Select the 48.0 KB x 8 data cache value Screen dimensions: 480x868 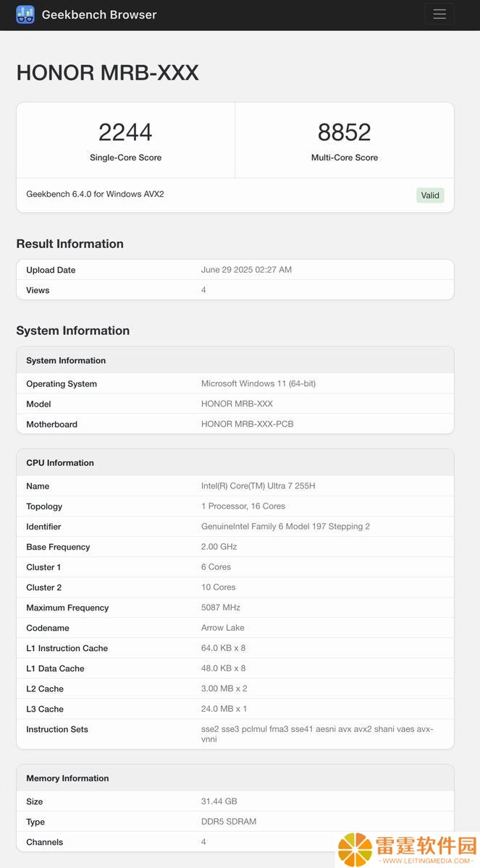(x=223, y=668)
